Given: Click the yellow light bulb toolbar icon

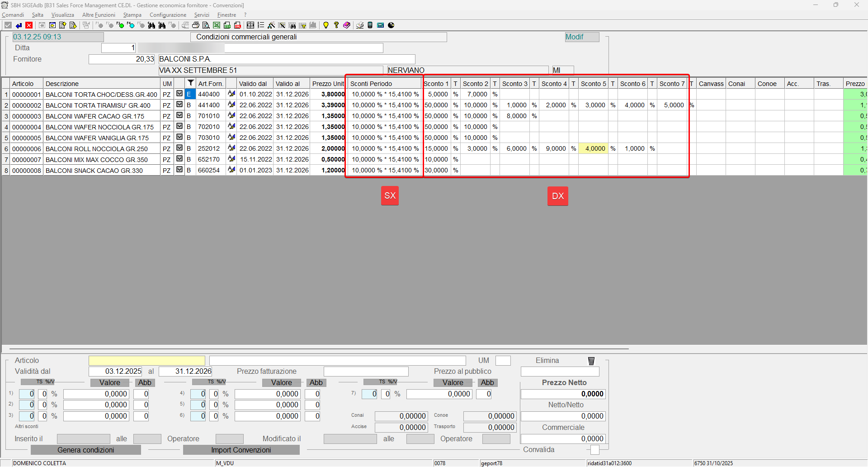Looking at the screenshot, I should [325, 25].
